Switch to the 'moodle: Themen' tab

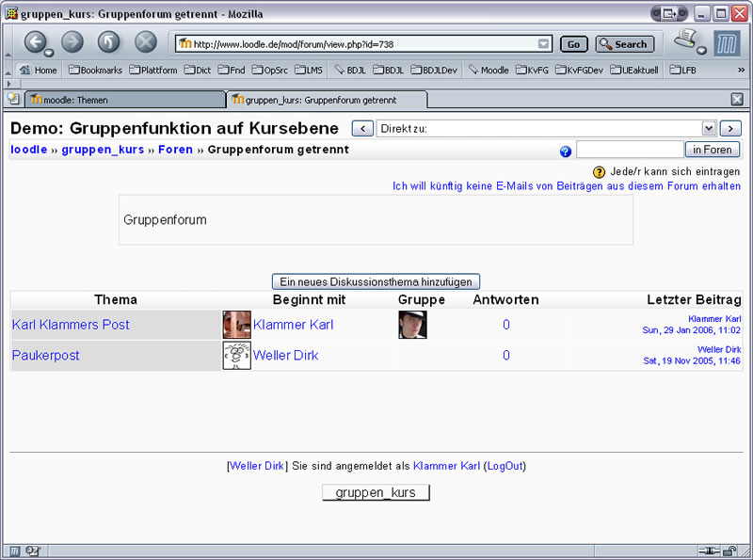click(x=124, y=99)
